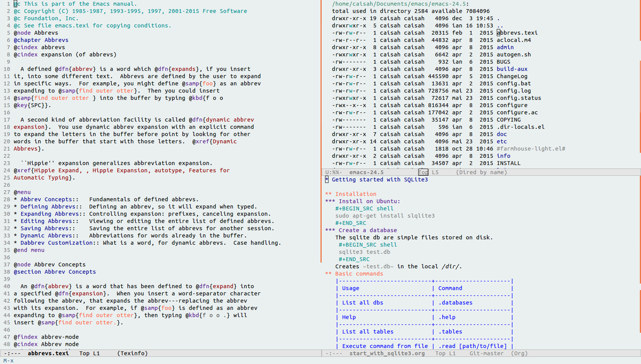Follow the 'Expanding Abbrevs::' menu entry
641x364 pixels.
[53, 214]
